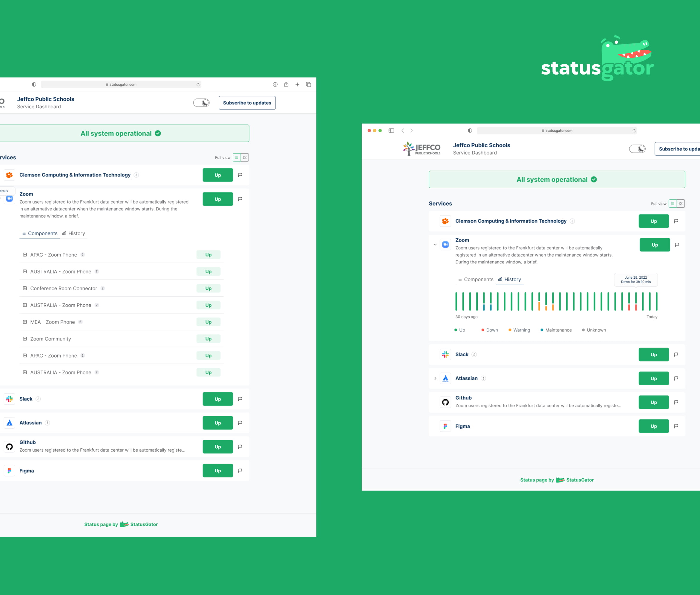Reload page in right browser address bar
The width and height of the screenshot is (700, 595).
click(x=634, y=130)
